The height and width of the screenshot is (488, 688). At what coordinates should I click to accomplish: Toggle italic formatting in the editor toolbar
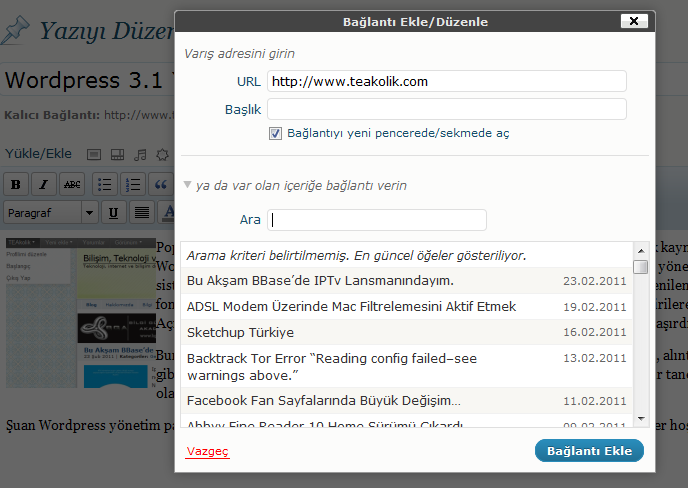[44, 184]
